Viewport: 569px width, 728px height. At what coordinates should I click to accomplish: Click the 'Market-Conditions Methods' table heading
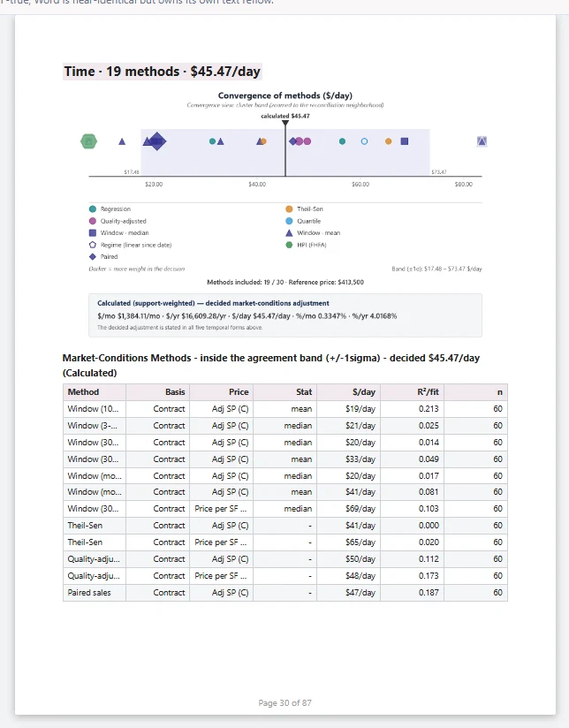pos(270,366)
